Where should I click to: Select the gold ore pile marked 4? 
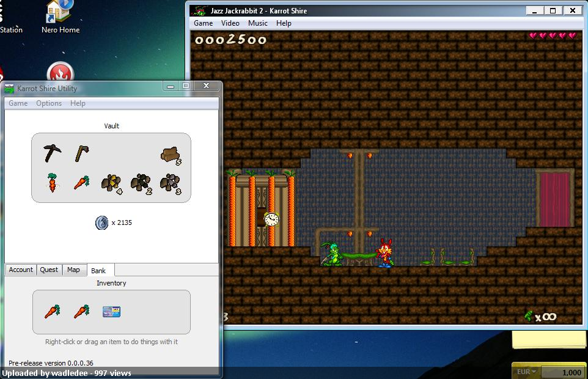coord(112,183)
